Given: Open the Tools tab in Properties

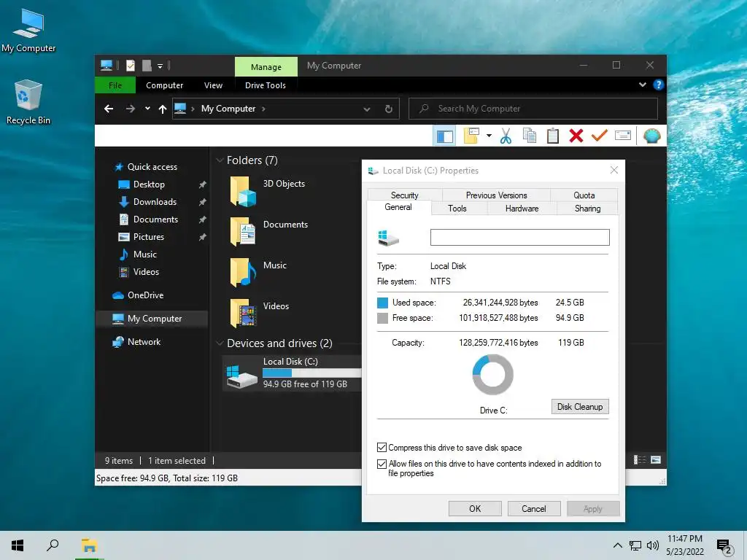Looking at the screenshot, I should pos(457,208).
